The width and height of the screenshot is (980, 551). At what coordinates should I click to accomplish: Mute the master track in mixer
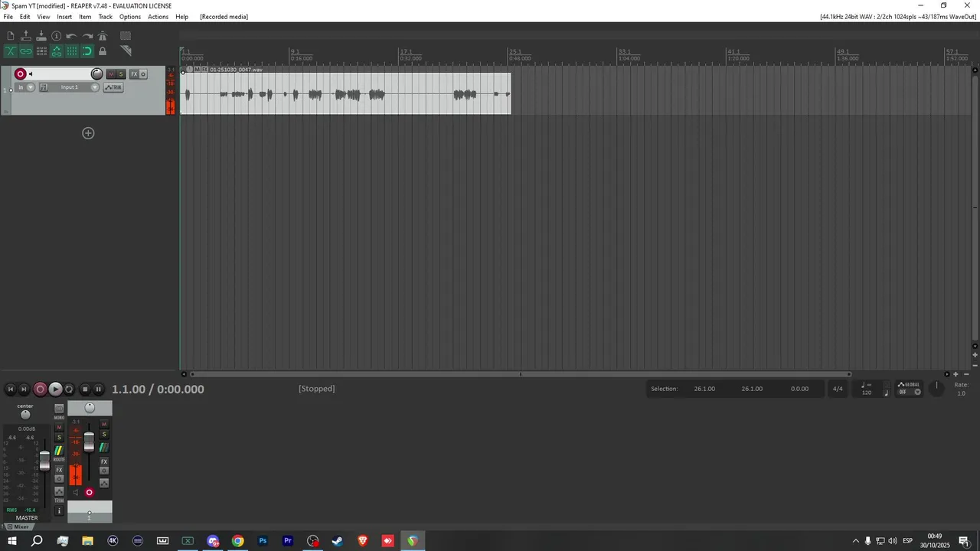point(59,427)
